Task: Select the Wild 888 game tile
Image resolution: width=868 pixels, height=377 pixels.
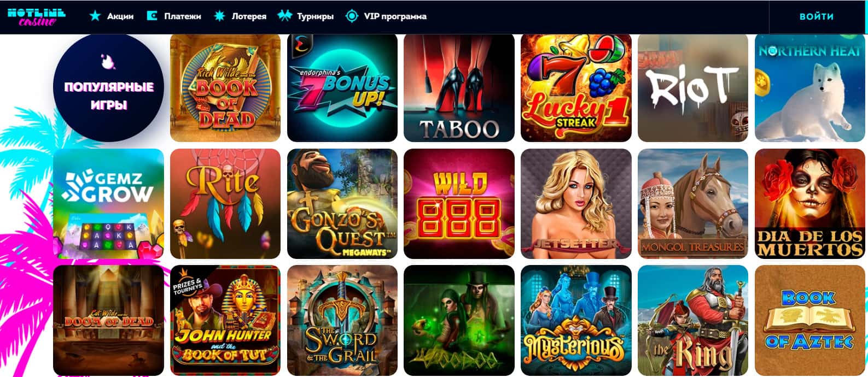Action: 459,204
